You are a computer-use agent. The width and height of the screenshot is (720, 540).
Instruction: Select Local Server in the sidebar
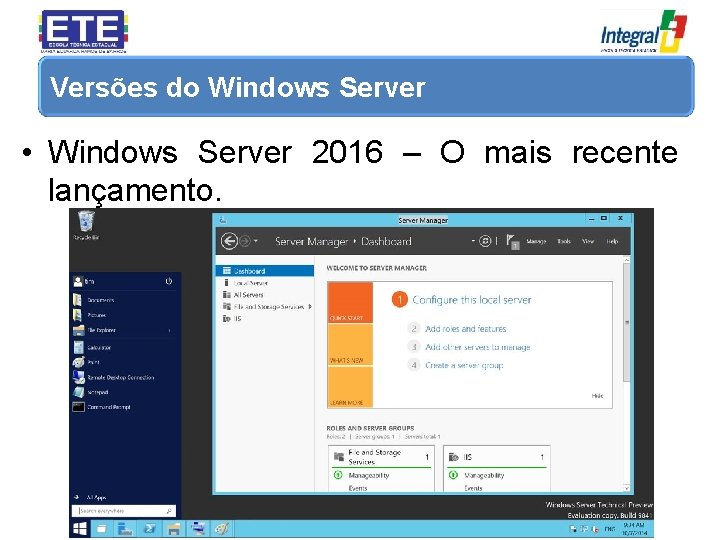(265, 283)
